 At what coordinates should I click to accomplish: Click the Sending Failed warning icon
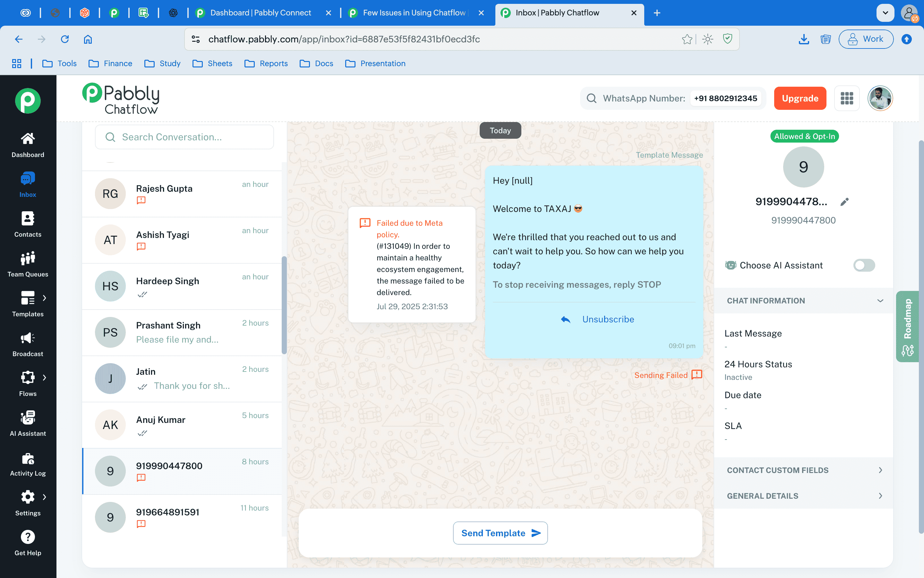tap(697, 375)
